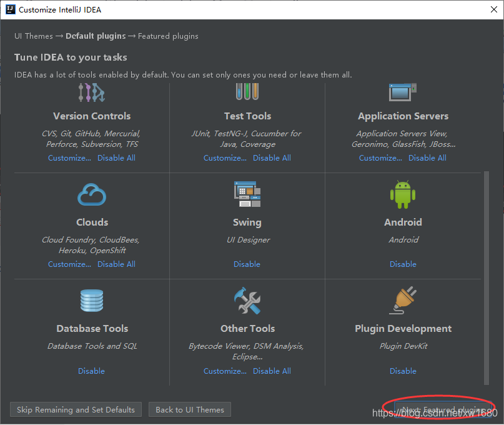Viewport: 504px width, 425px height.
Task: Disable the Plugin DevKit plugin
Action: (403, 371)
